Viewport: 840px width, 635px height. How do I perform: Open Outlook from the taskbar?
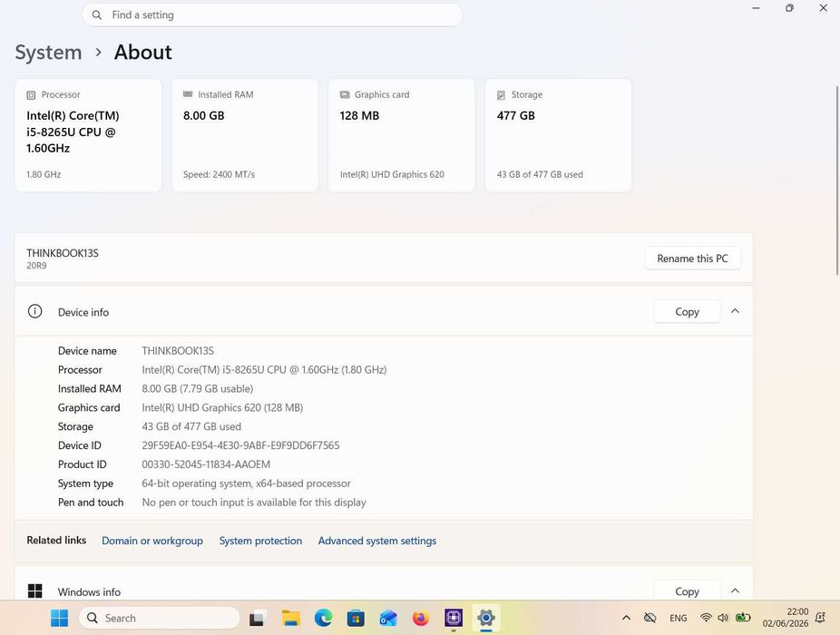pyautogui.click(x=388, y=618)
